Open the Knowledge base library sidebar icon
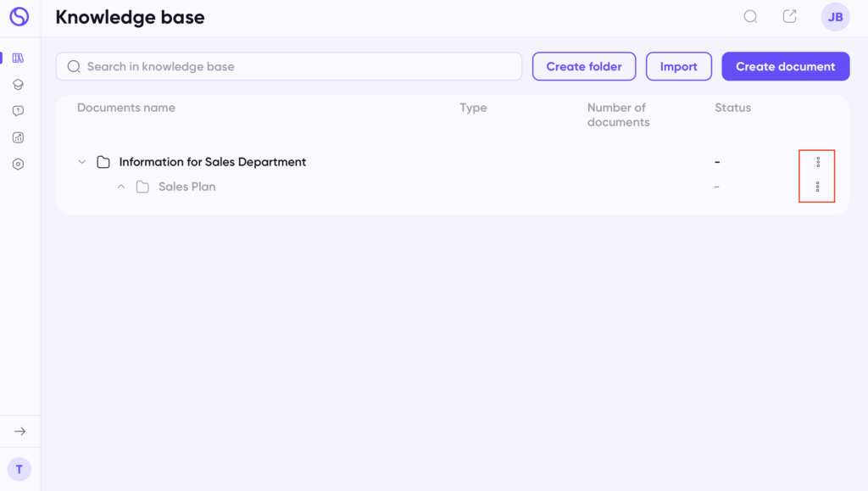The width and height of the screenshot is (868, 491). [19, 59]
